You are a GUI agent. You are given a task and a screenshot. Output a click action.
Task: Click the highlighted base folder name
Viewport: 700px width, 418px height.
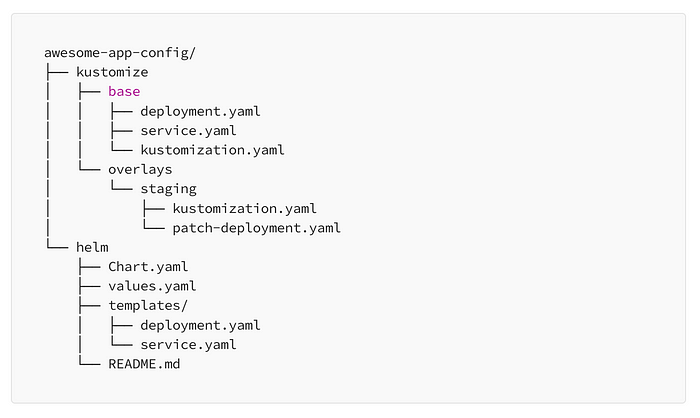(x=124, y=92)
